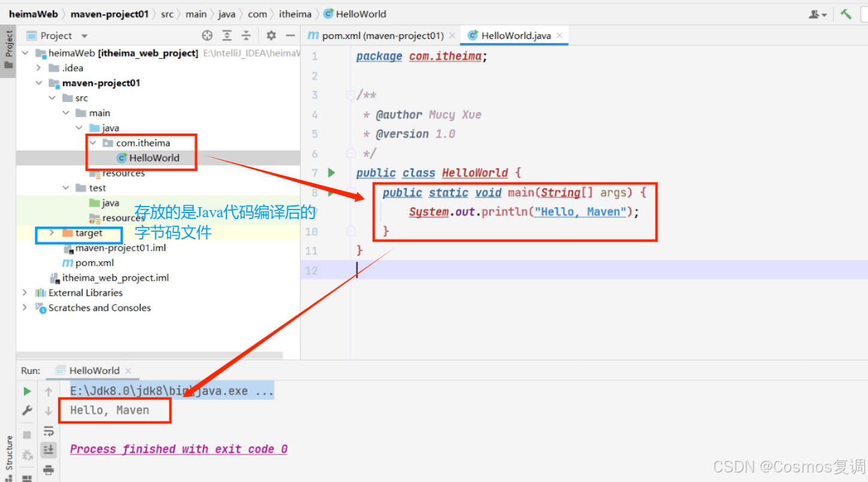Open the user account icon menu
The image size is (868, 482).
coord(818,14)
